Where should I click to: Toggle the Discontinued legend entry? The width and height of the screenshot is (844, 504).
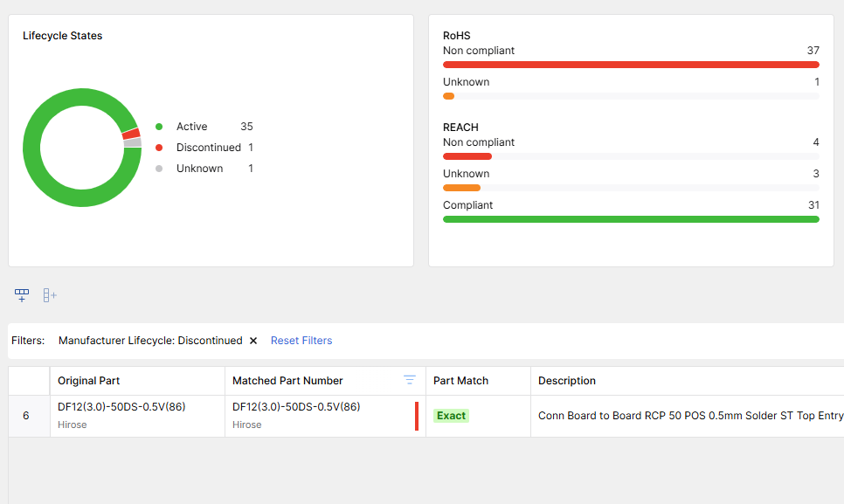[208, 148]
